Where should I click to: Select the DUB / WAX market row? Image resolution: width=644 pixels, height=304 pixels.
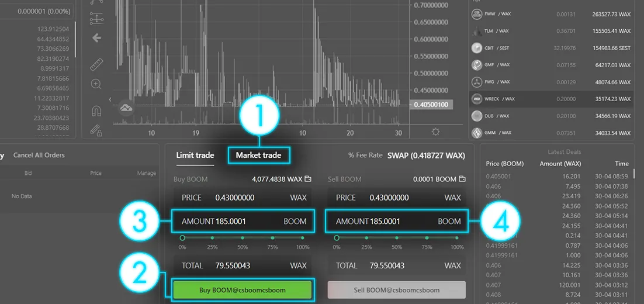[x=550, y=116]
